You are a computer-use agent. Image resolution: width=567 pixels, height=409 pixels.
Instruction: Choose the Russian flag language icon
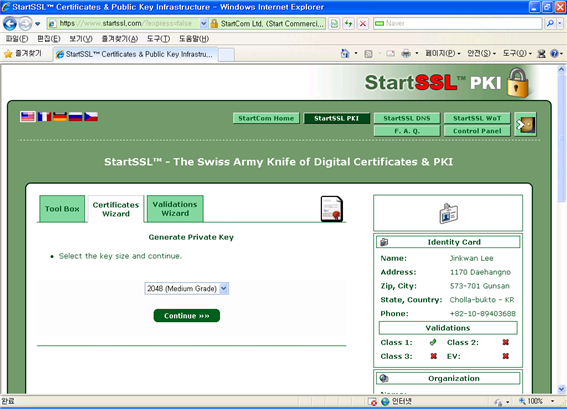point(76,117)
